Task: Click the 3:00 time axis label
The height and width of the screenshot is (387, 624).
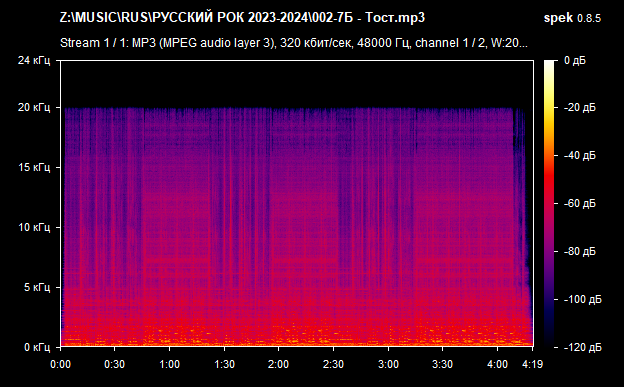Action: [x=388, y=364]
